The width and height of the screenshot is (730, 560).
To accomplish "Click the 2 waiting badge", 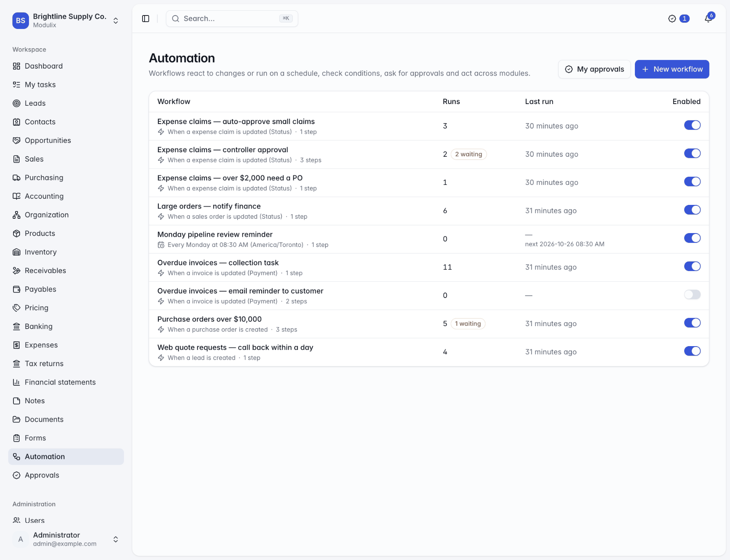I will (469, 154).
